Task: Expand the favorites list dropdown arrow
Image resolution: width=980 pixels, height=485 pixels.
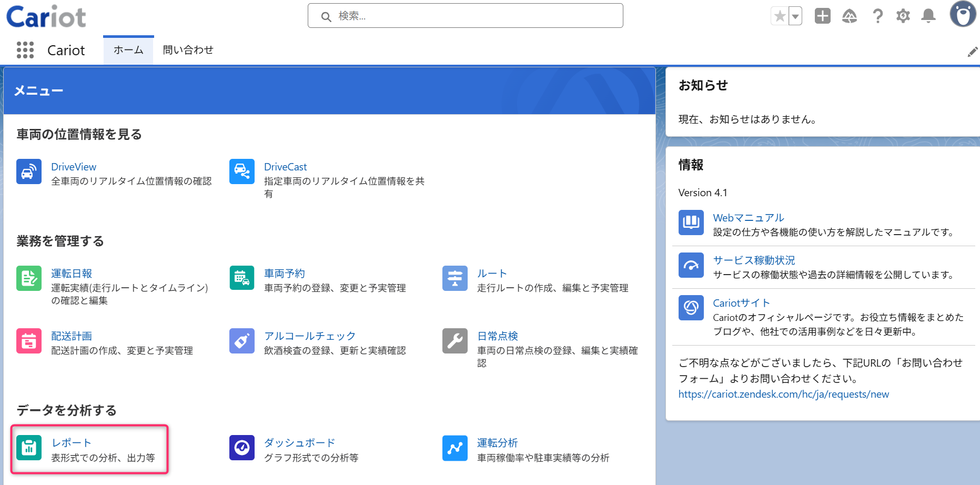Action: click(795, 16)
